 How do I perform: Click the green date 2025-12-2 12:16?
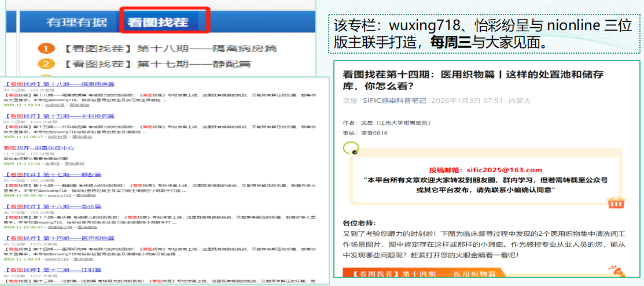click(x=22, y=164)
